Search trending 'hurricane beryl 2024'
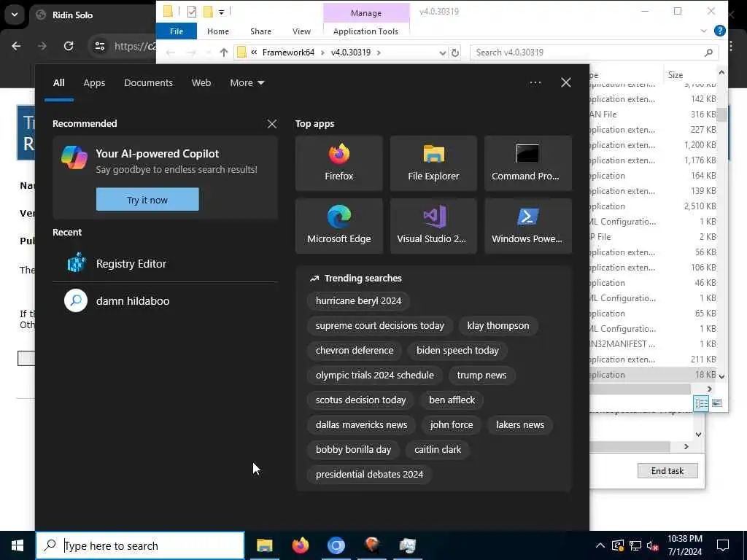 click(358, 301)
